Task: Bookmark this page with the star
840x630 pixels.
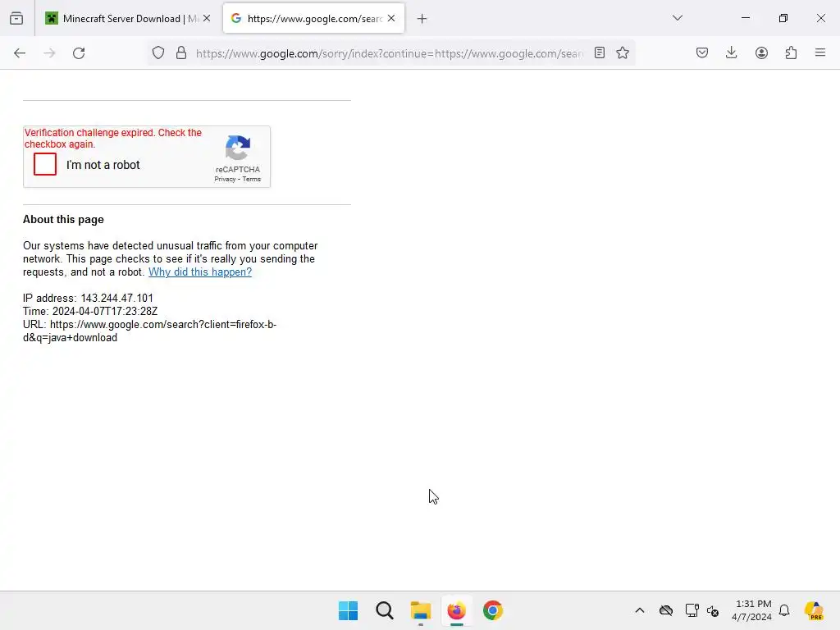Action: (x=623, y=53)
